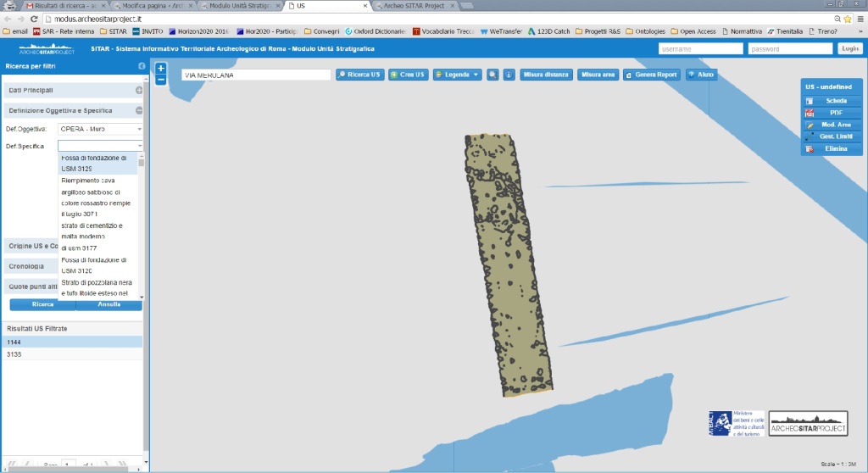The width and height of the screenshot is (868, 473).
Task: Expand the Dati Principali section
Action: pyautogui.click(x=139, y=91)
